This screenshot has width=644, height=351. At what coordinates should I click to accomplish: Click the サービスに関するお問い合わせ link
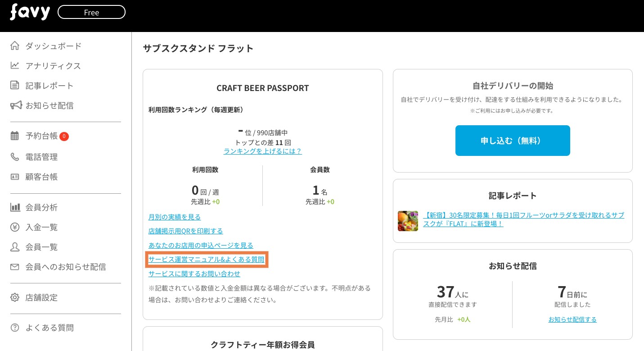(x=194, y=274)
